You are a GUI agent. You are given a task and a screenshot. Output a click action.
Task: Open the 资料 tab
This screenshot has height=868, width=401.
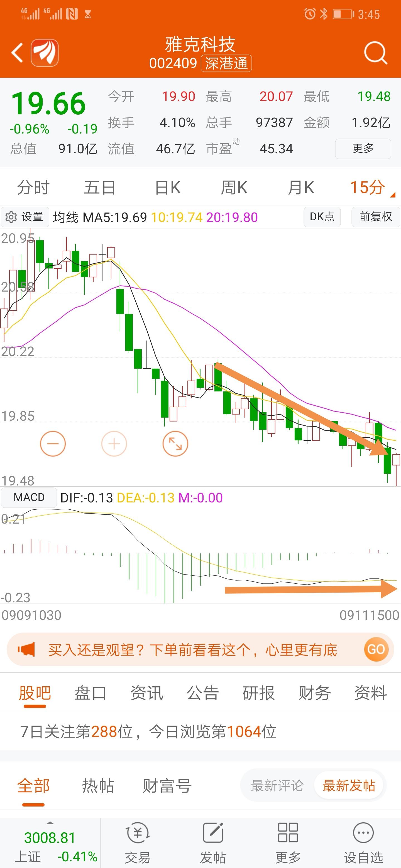click(x=370, y=693)
